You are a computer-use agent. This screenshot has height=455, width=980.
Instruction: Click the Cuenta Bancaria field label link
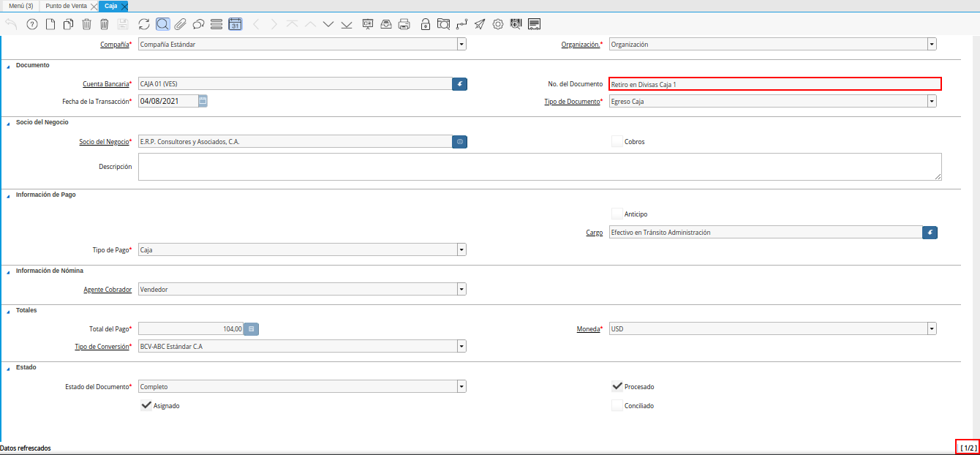[x=105, y=84]
